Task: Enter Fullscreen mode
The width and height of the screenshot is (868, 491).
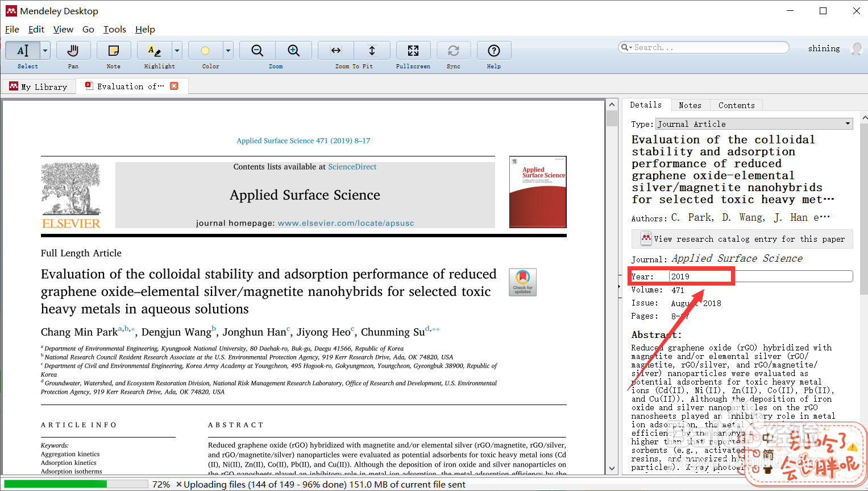Action: pyautogui.click(x=413, y=51)
